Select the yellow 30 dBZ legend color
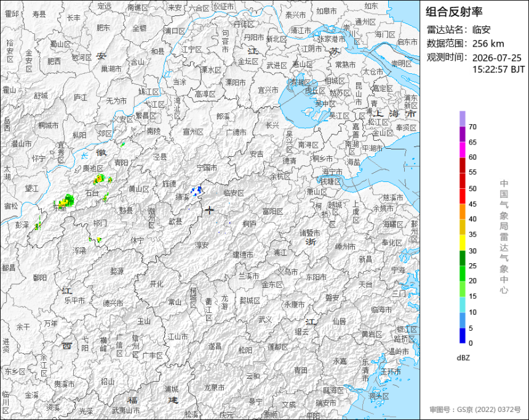The image size is (529, 420). 462,242
